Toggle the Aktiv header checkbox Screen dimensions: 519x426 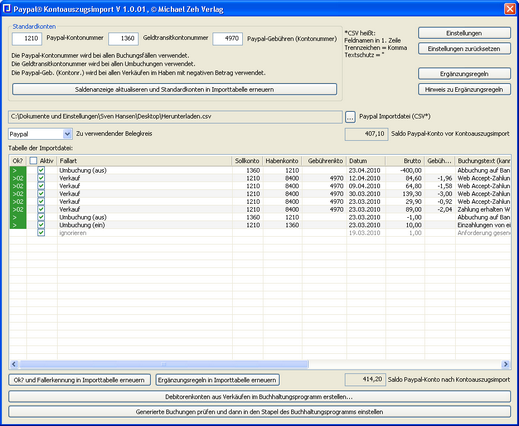(33, 161)
